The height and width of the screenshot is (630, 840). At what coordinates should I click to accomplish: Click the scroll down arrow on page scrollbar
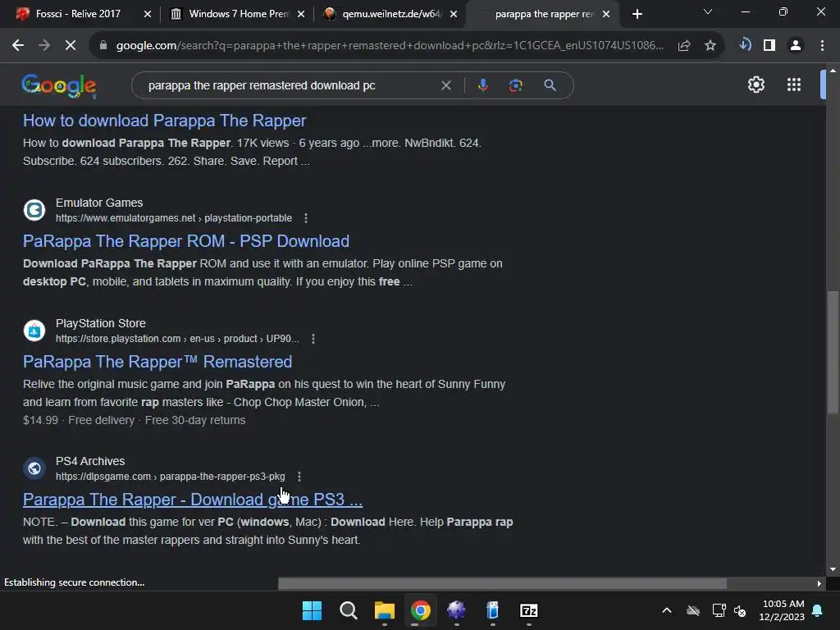click(833, 569)
